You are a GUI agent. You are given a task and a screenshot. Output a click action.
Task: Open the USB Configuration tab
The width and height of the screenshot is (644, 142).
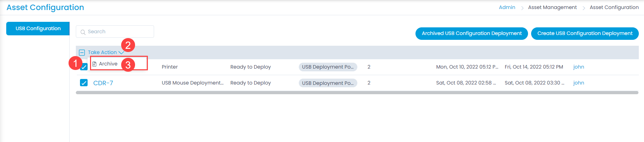point(38,28)
